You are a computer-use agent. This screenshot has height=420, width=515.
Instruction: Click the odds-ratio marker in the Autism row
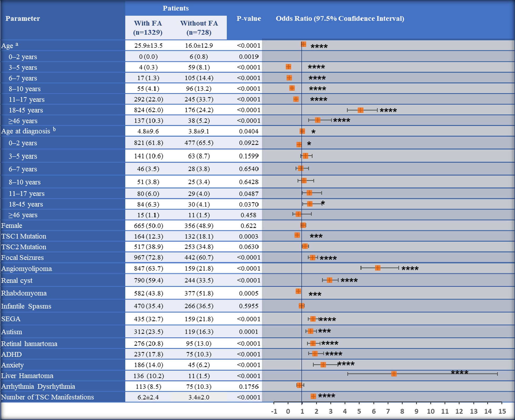(x=311, y=331)
